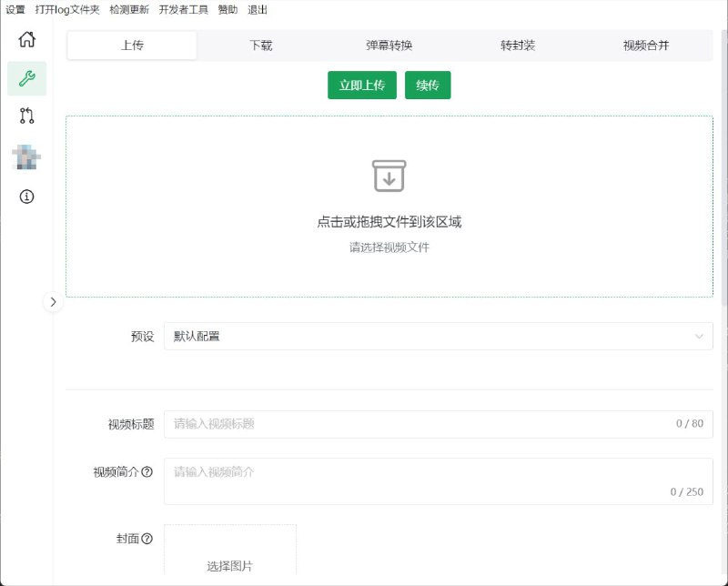The image size is (728, 586).
Task: Expand the sidebar with the chevron arrow
Action: 54,302
